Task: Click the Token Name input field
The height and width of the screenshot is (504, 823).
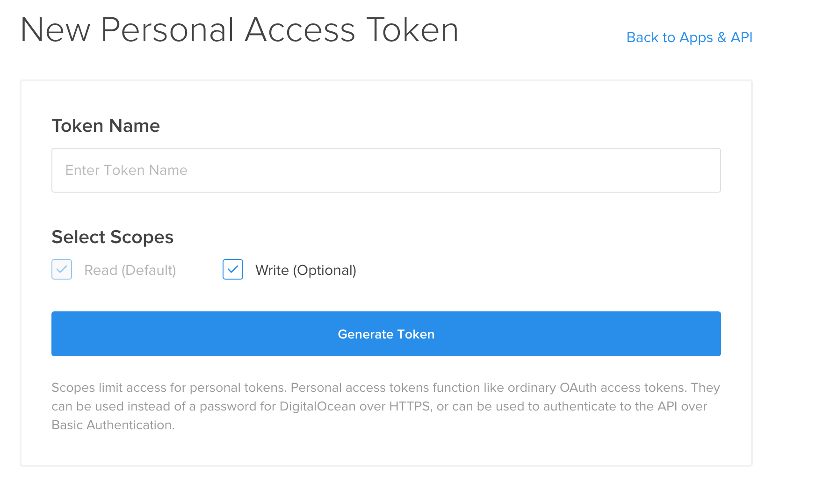Action: [x=386, y=170]
